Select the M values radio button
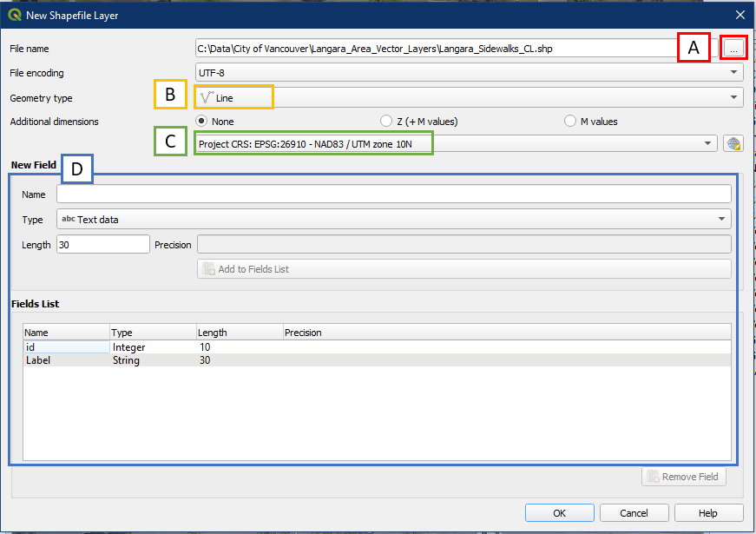This screenshot has width=756, height=534. coord(570,122)
